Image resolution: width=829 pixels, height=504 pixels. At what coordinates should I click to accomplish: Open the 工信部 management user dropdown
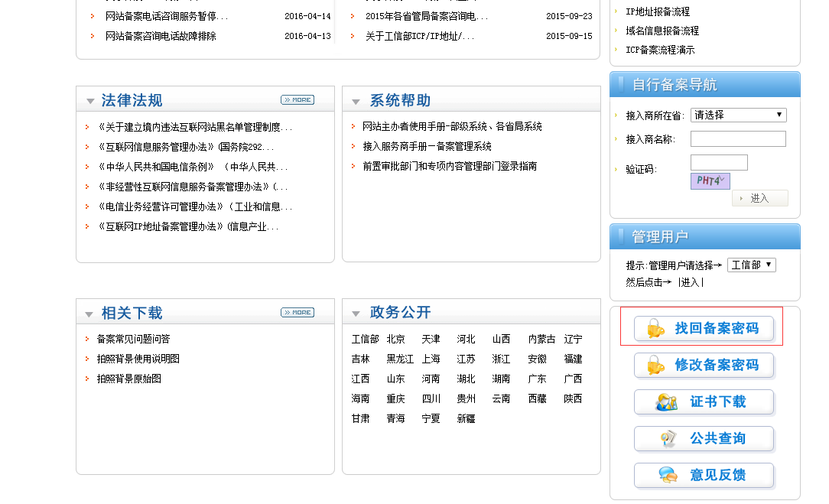pyautogui.click(x=751, y=265)
